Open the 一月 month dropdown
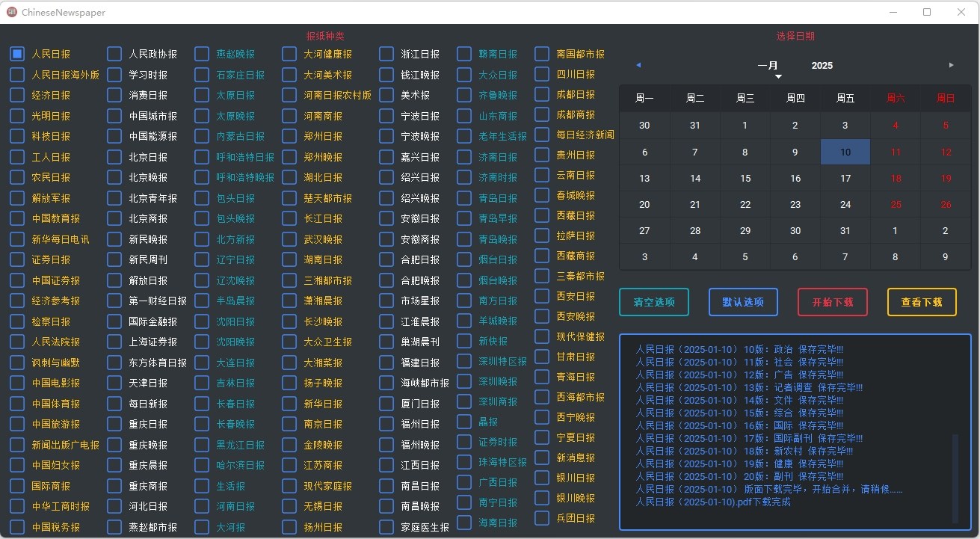The height and width of the screenshot is (539, 980). point(770,67)
